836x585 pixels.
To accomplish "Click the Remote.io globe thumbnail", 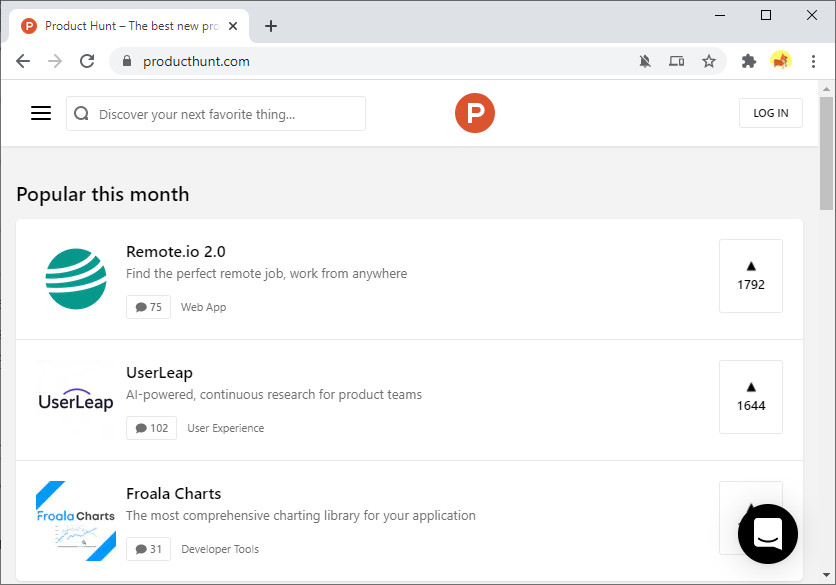I will [76, 279].
